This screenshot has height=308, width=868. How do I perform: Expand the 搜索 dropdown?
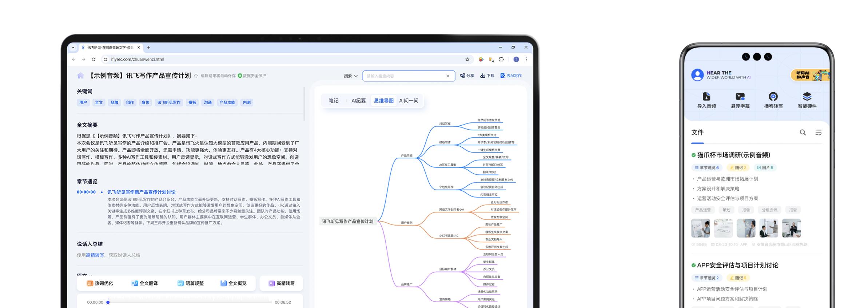(351, 76)
